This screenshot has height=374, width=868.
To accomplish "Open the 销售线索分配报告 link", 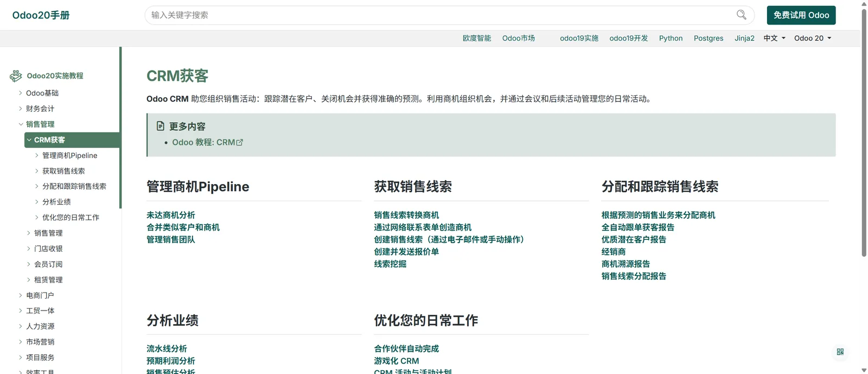I will [634, 276].
